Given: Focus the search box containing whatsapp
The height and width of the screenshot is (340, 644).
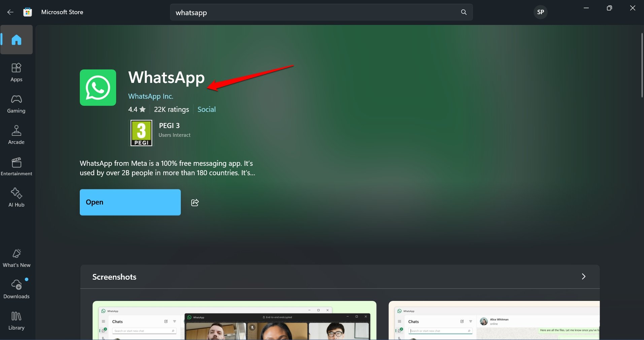Looking at the screenshot, I should [x=321, y=12].
